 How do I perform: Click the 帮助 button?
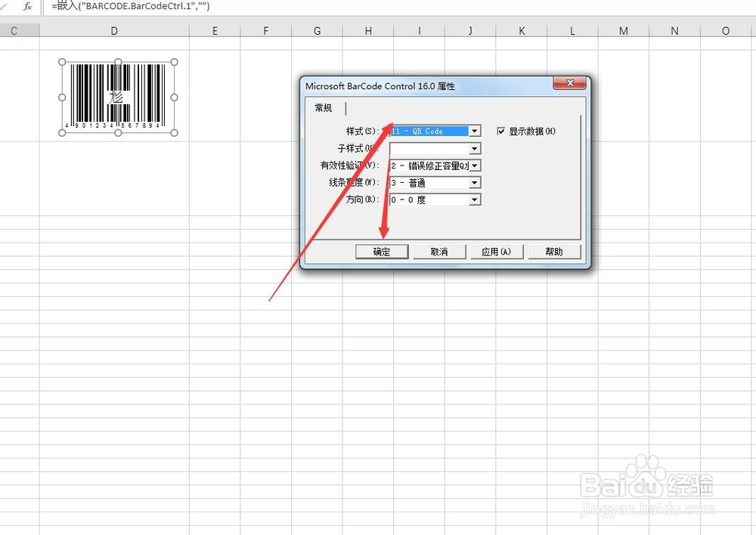[554, 252]
